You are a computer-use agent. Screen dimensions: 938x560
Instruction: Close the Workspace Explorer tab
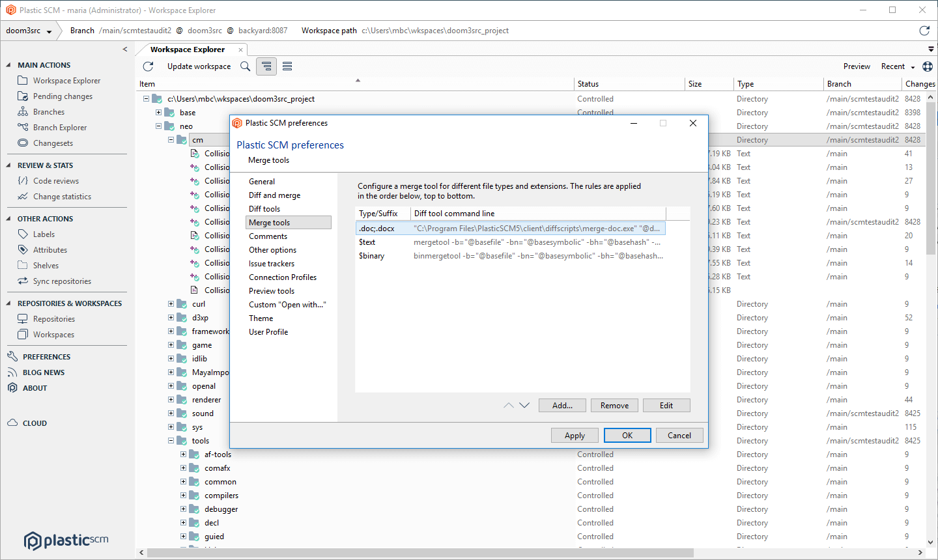240,50
